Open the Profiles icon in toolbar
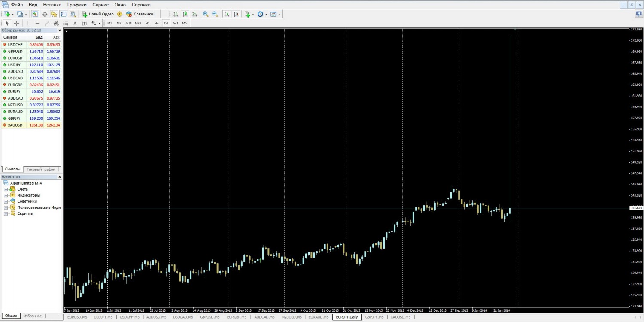Screen dimensions: 644x322 coord(20,14)
